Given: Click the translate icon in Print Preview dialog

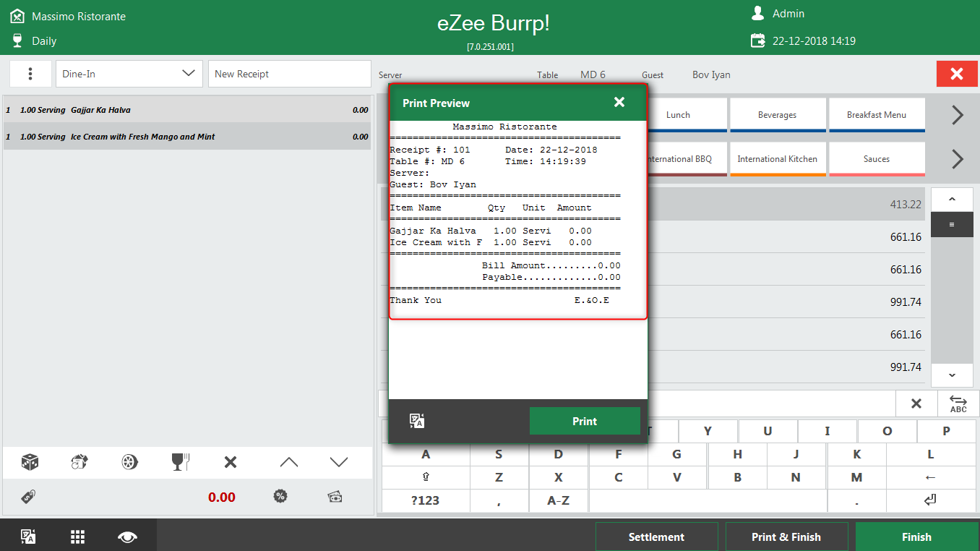Looking at the screenshot, I should click(417, 421).
